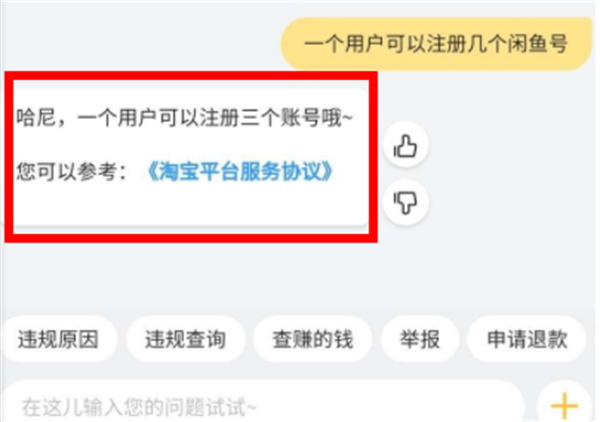Click empty chat space below the reply bubble

tap(298, 277)
